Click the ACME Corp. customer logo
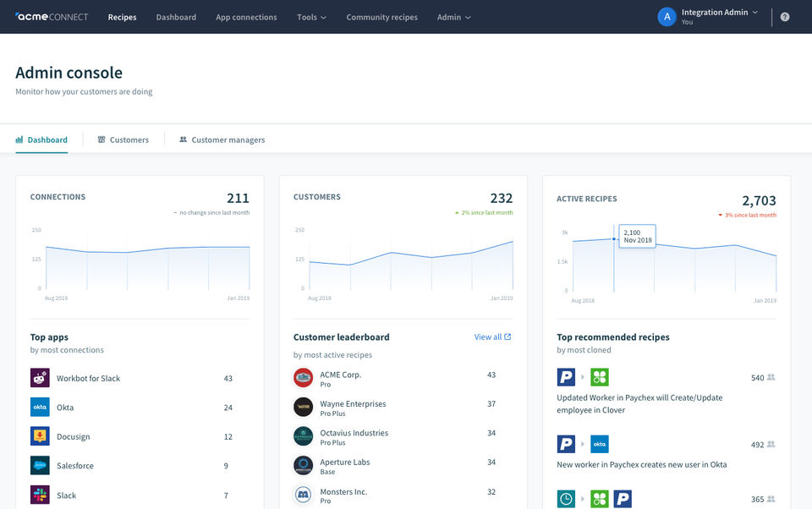Viewport: 812px width, 509px height. 303,378
